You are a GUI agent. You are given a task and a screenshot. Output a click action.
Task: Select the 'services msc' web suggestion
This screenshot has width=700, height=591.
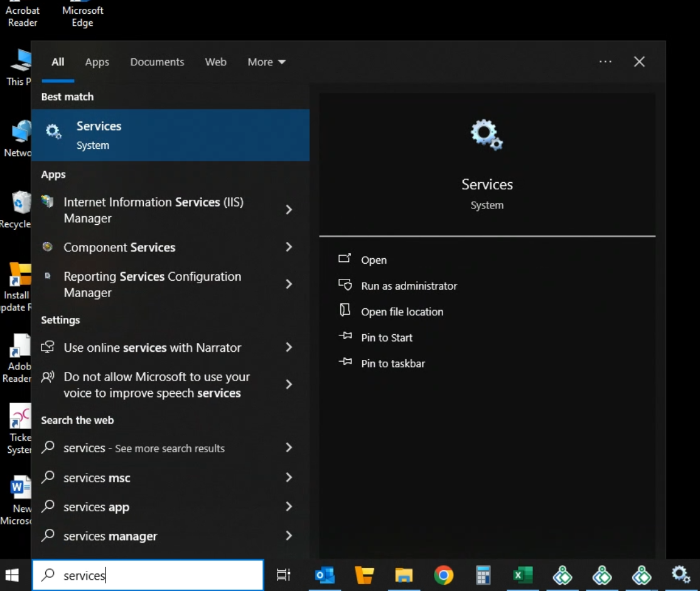[x=97, y=477]
